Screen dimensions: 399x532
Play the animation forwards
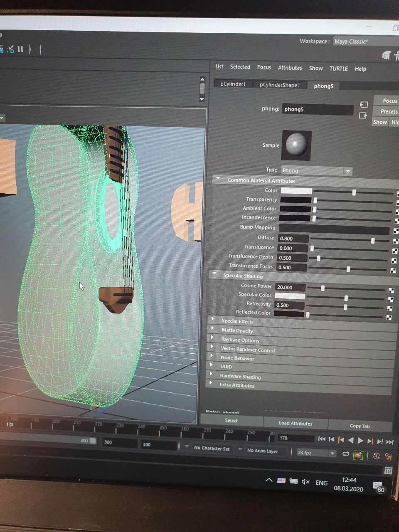[360, 441]
